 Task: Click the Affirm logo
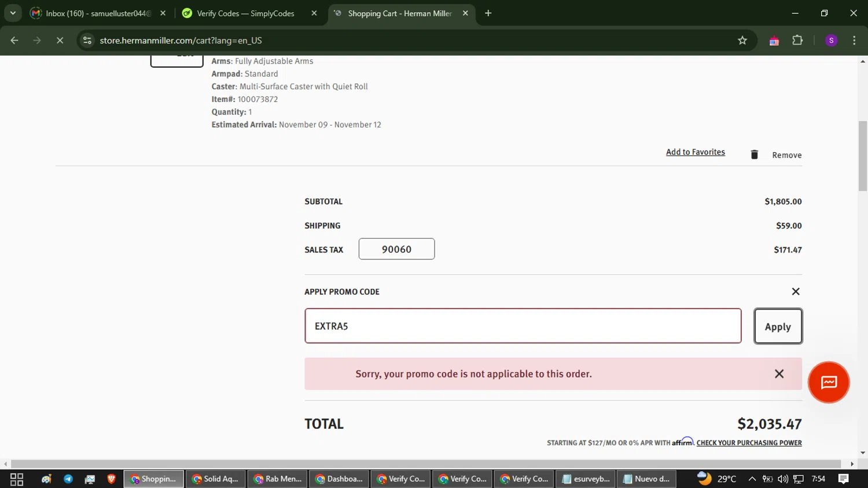click(683, 442)
